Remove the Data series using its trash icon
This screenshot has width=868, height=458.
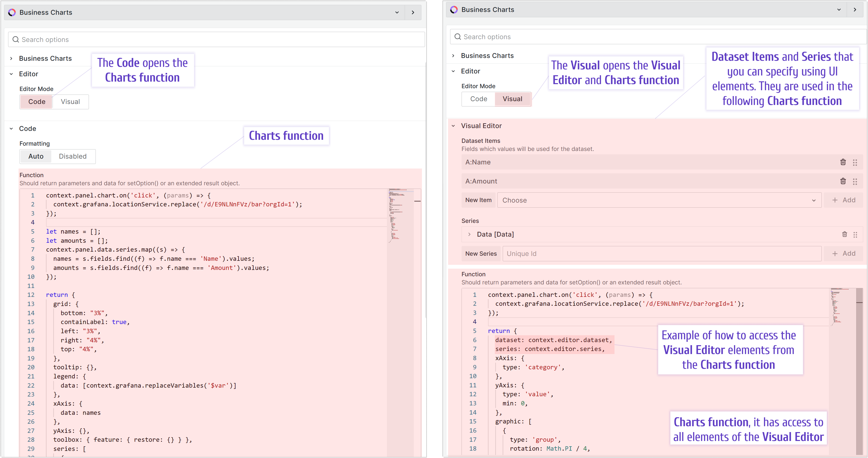[x=844, y=234]
